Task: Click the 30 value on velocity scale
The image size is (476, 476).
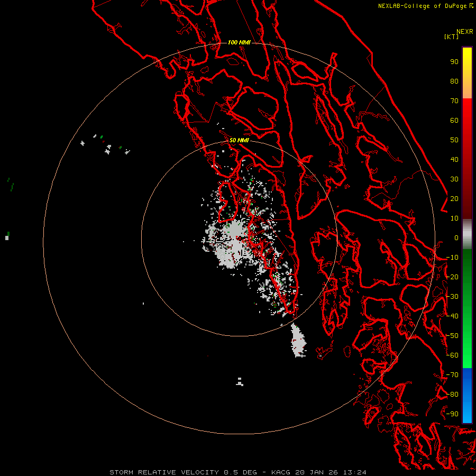Action: tap(454, 179)
